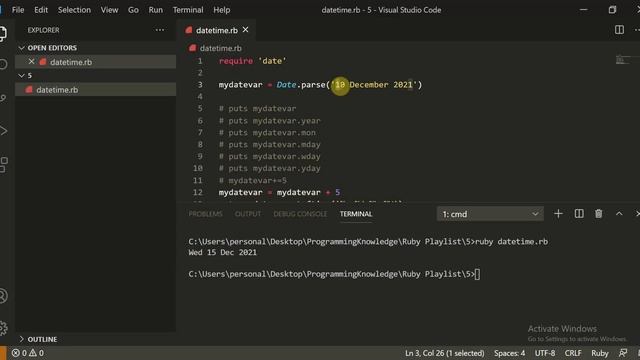Screen dimensions: 640x360
Task: Click the '# mydatevar+=5' comment line
Action: [x=253, y=180]
